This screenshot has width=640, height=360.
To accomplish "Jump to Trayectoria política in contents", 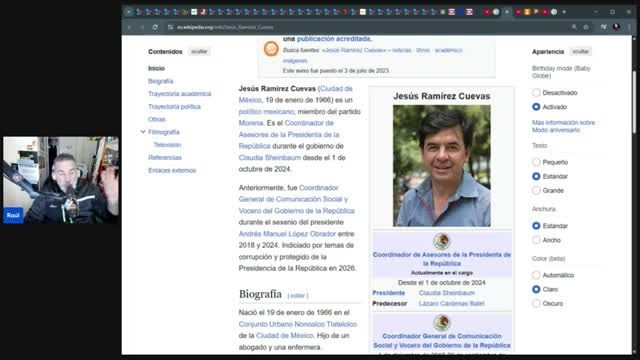I will pyautogui.click(x=174, y=107).
